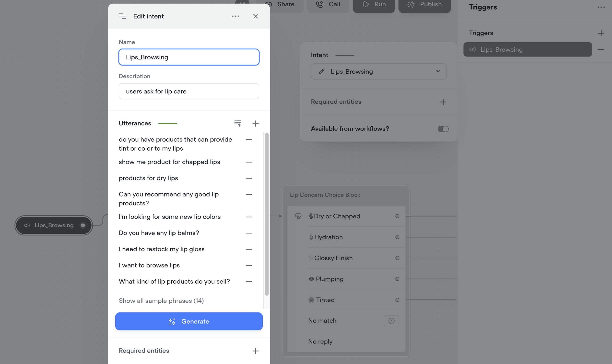The image size is (612, 364).
Task: Delete 'Do you have any lip balms?' utterance
Action: 249,233
